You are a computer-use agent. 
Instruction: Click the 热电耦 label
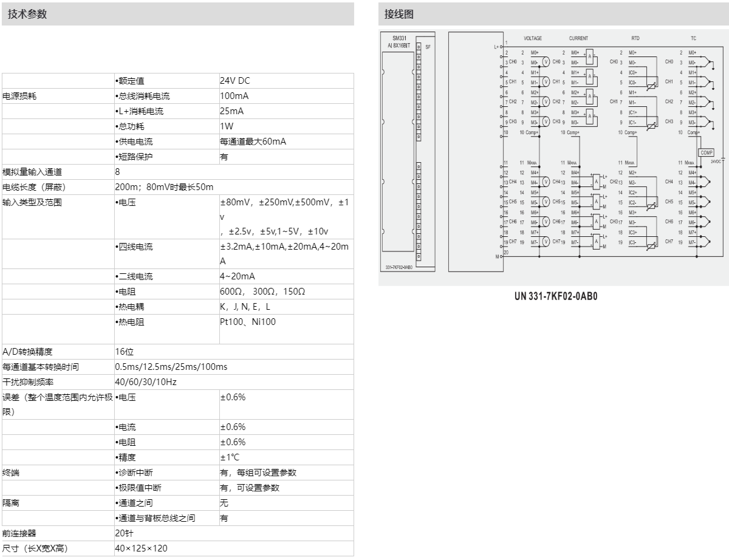tap(129, 307)
